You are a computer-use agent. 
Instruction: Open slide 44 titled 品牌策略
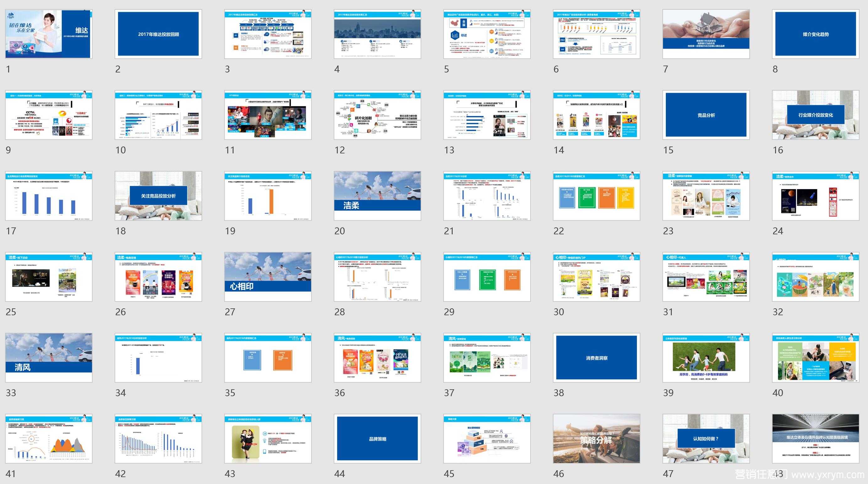click(x=377, y=439)
